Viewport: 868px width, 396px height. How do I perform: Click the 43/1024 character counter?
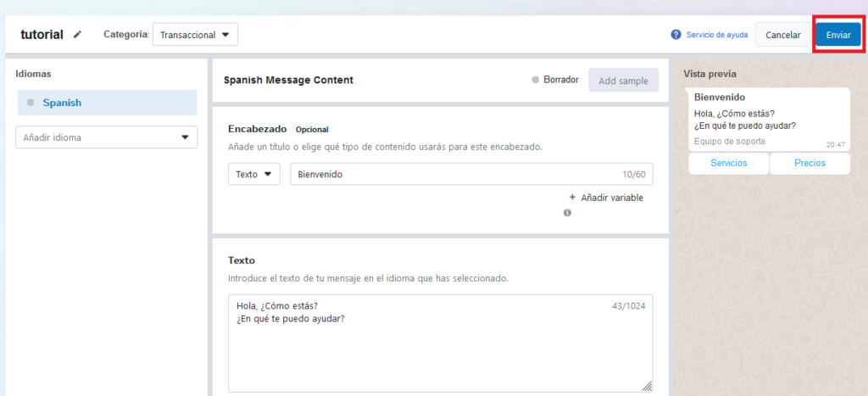(629, 305)
